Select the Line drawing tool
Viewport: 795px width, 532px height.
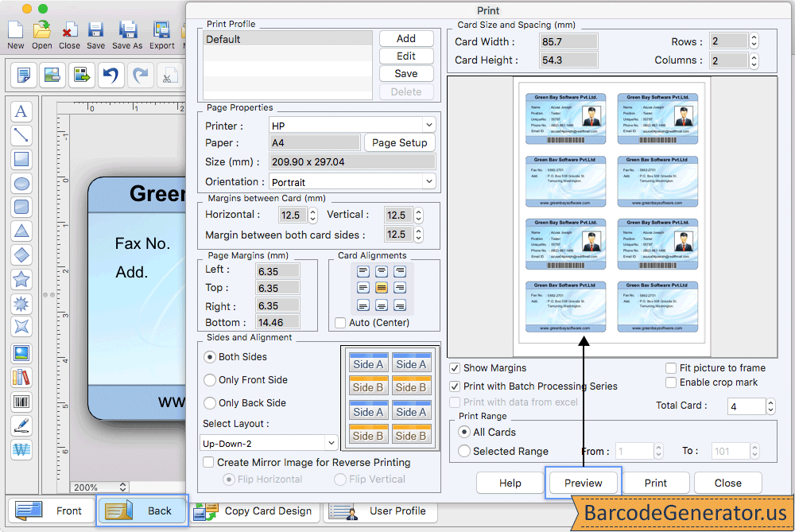tap(21, 135)
